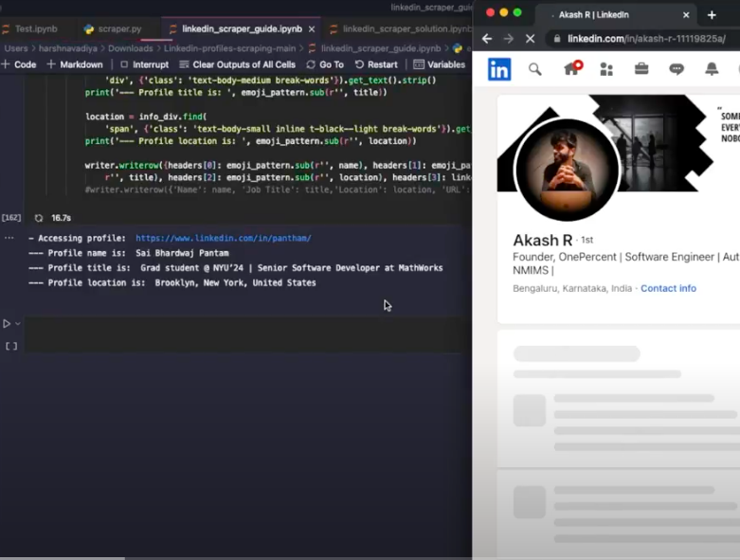Viewport: 740px width, 560px height.
Task: Open Akash R's Contact info
Action: click(x=668, y=288)
